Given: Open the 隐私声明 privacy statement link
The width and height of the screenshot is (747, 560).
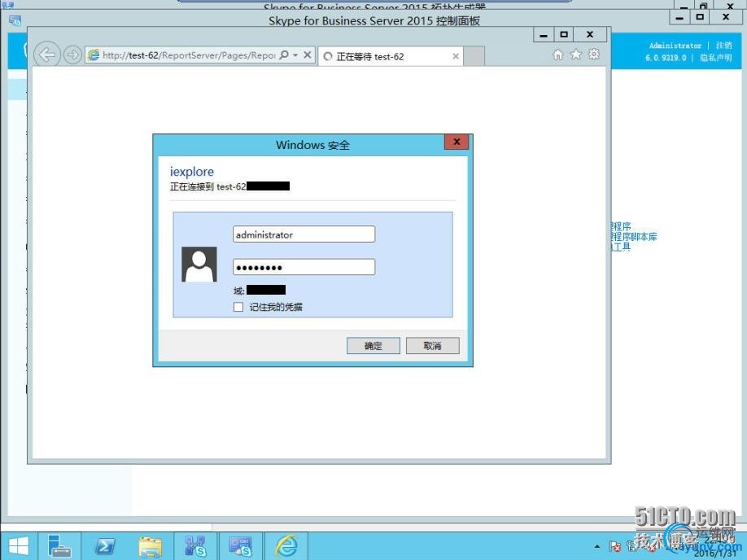Looking at the screenshot, I should pyautogui.click(x=715, y=58).
